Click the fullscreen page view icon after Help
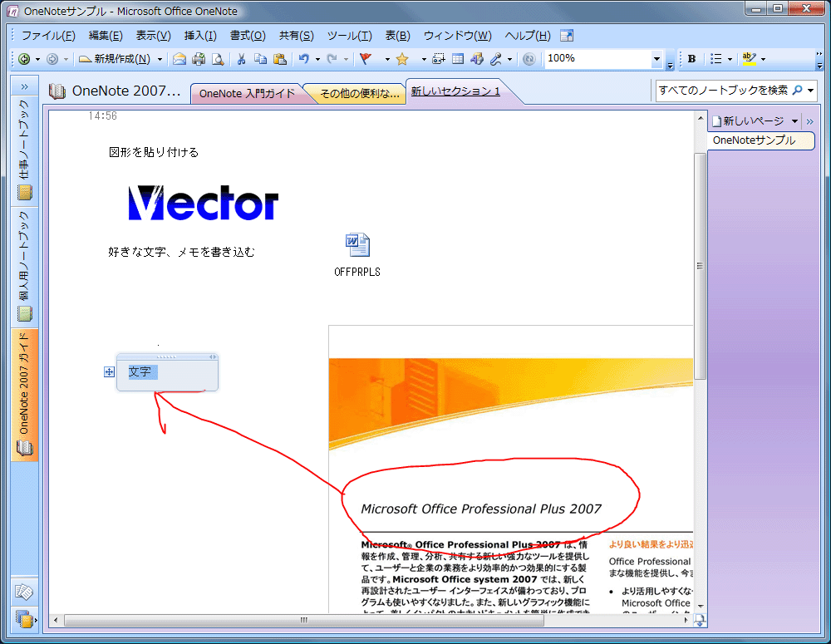Viewport: 831px width, 644px height. coord(567,36)
